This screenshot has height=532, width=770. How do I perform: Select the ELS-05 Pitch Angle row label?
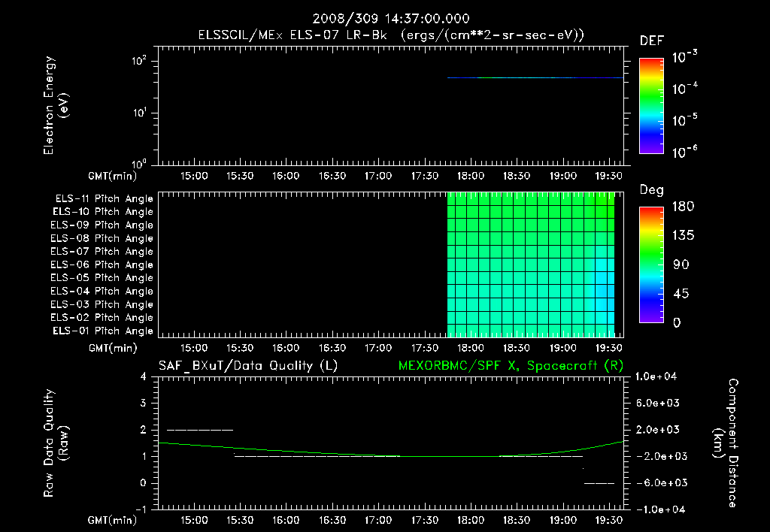pos(102,278)
